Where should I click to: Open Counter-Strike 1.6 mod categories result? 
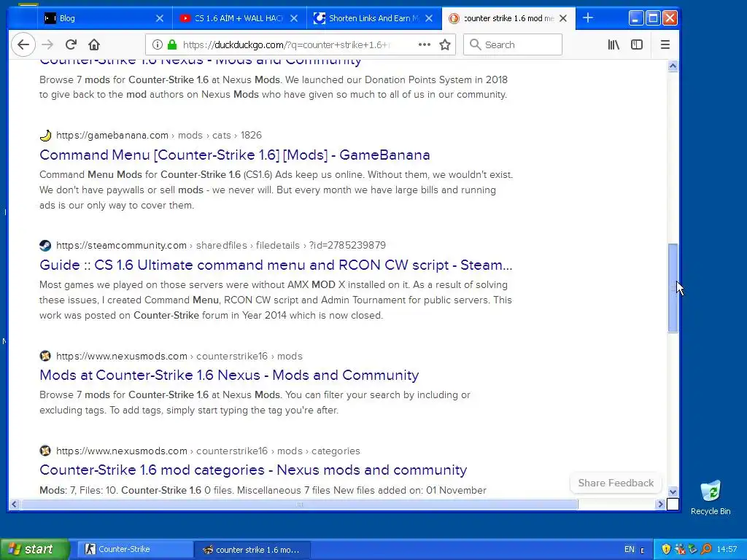click(253, 470)
